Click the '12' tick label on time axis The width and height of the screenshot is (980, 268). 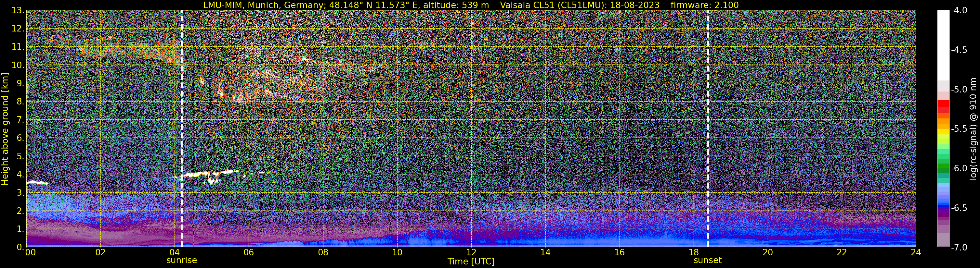pos(471,252)
